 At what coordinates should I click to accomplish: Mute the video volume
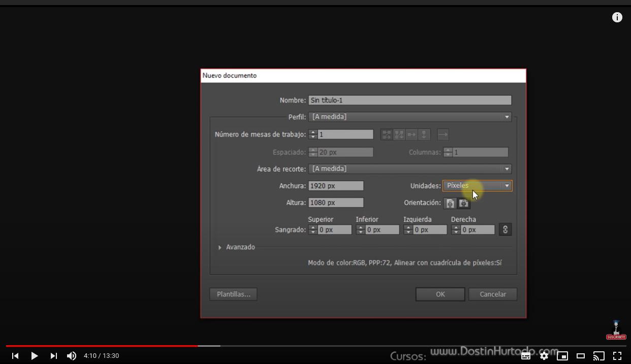tap(72, 356)
